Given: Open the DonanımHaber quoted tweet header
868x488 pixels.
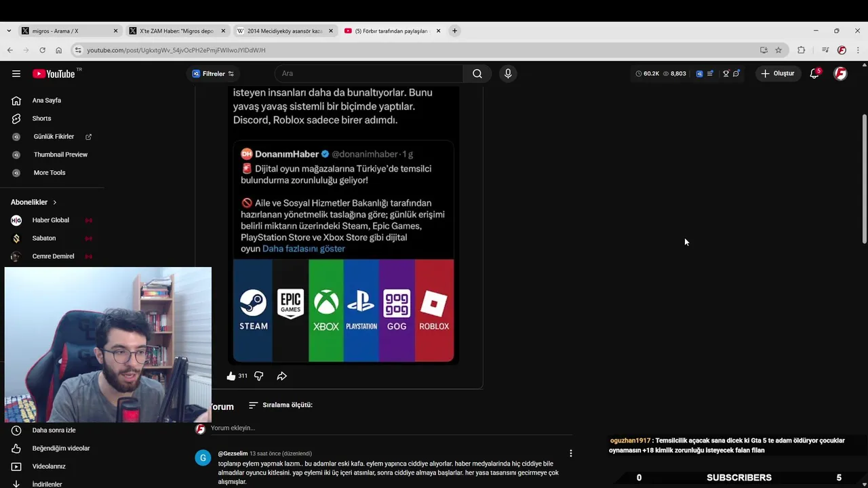Looking at the screenshot, I should click(327, 154).
